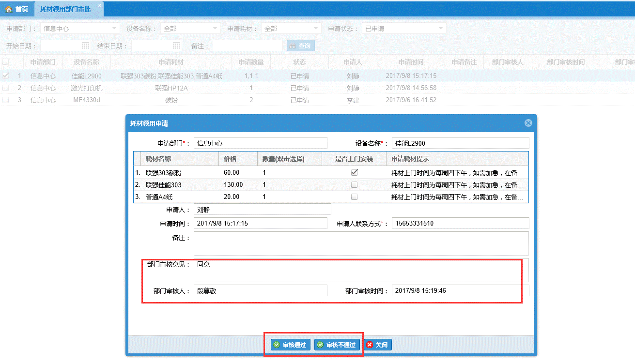635x364 pixels.
Task: Toggle 上门安装 checkbox for 联强303碳粉
Action: coord(355,172)
